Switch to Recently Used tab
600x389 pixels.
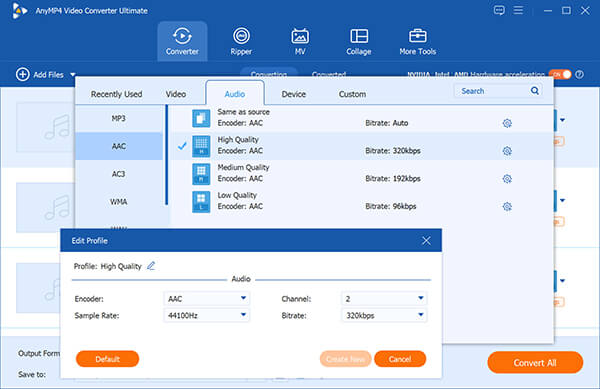116,94
